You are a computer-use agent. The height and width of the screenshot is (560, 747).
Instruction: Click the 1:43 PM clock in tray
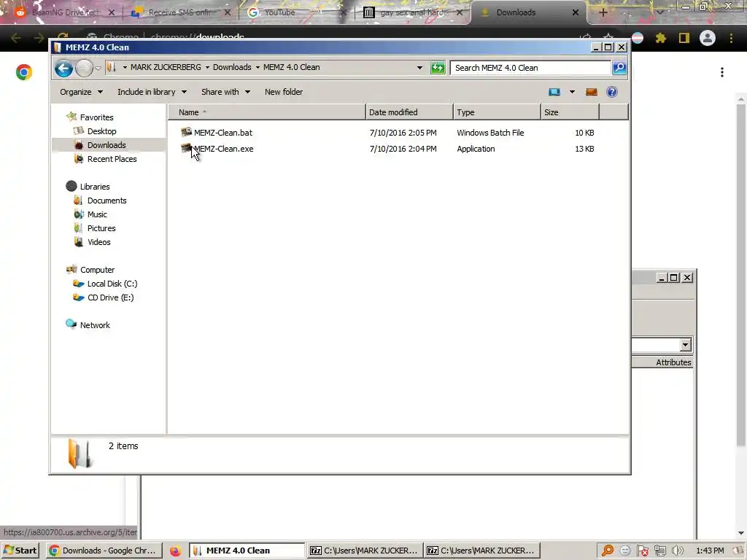(x=710, y=551)
